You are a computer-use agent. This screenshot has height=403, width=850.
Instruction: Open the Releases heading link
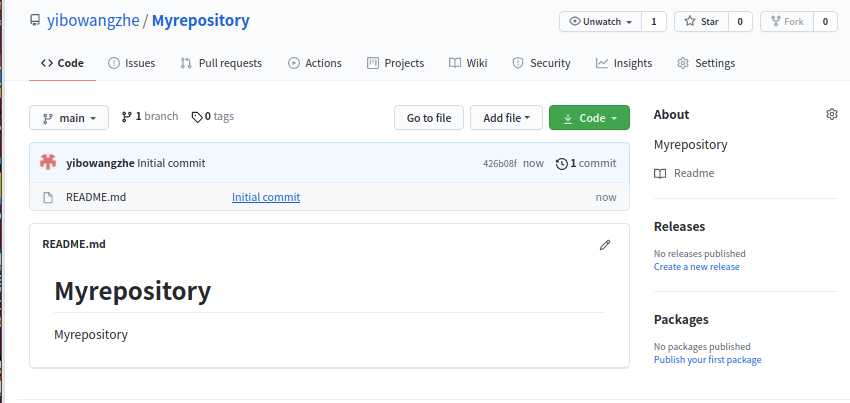pyautogui.click(x=679, y=226)
